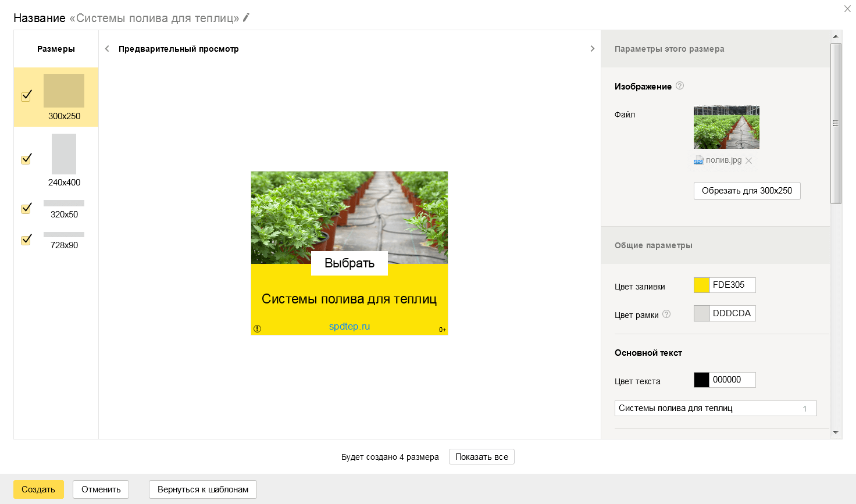This screenshot has height=504, width=856.
Task: Go to next preview with right chevron
Action: [593, 49]
